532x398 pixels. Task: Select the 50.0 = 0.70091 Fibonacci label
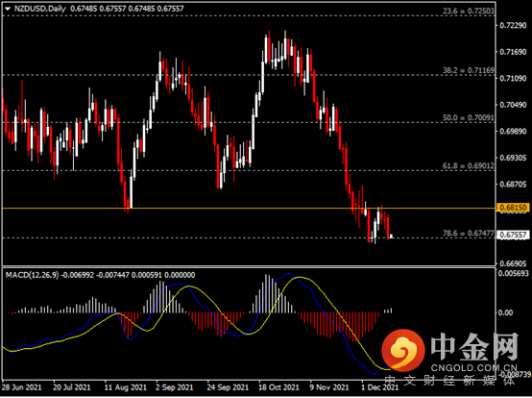(x=469, y=118)
